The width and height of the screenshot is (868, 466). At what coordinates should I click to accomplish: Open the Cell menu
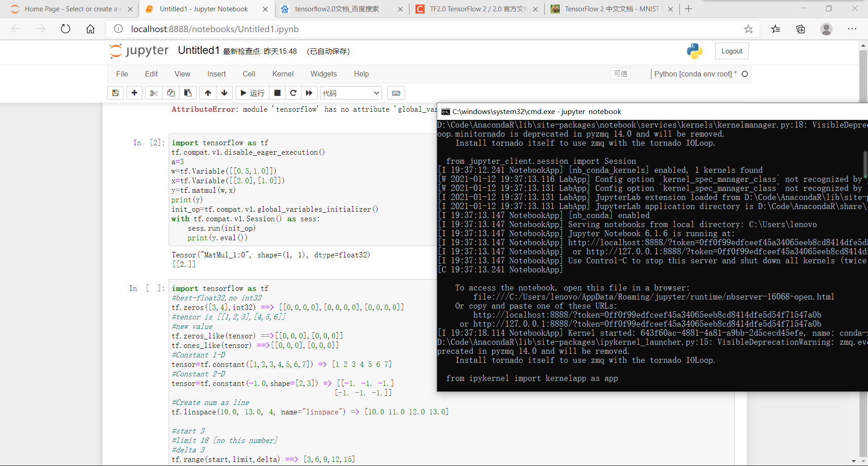(249, 74)
